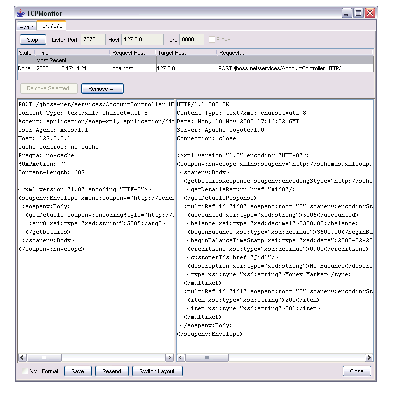
Task: Maximize the TCPMonitor window
Action: click(x=359, y=13)
